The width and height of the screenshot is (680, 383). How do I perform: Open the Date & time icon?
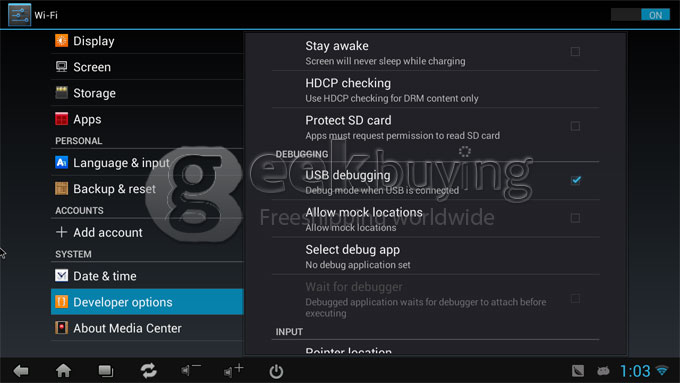tap(61, 276)
